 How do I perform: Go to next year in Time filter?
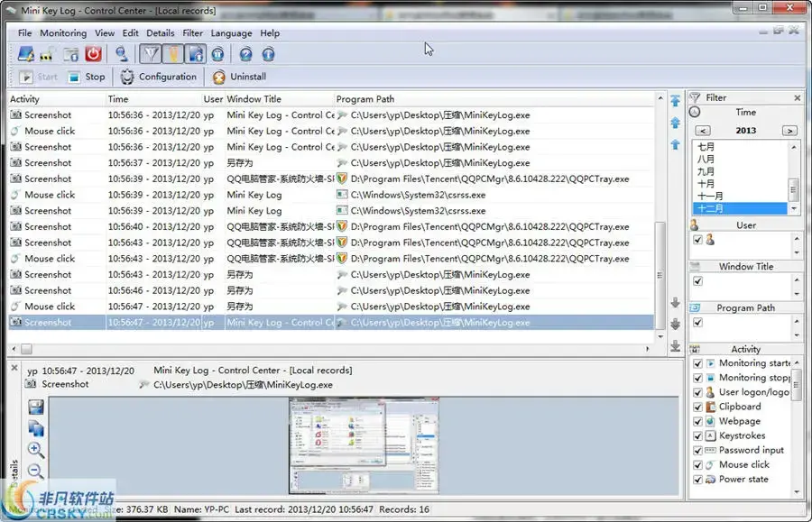pyautogui.click(x=789, y=131)
